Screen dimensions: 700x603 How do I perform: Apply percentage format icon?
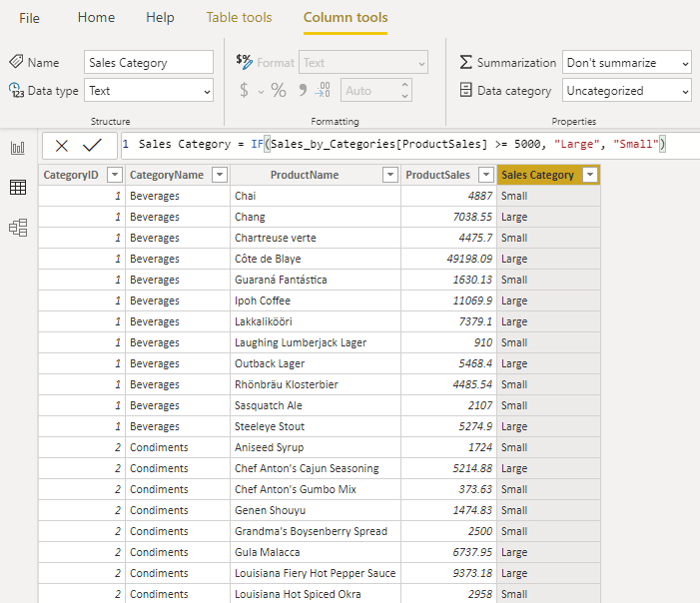coord(279,91)
